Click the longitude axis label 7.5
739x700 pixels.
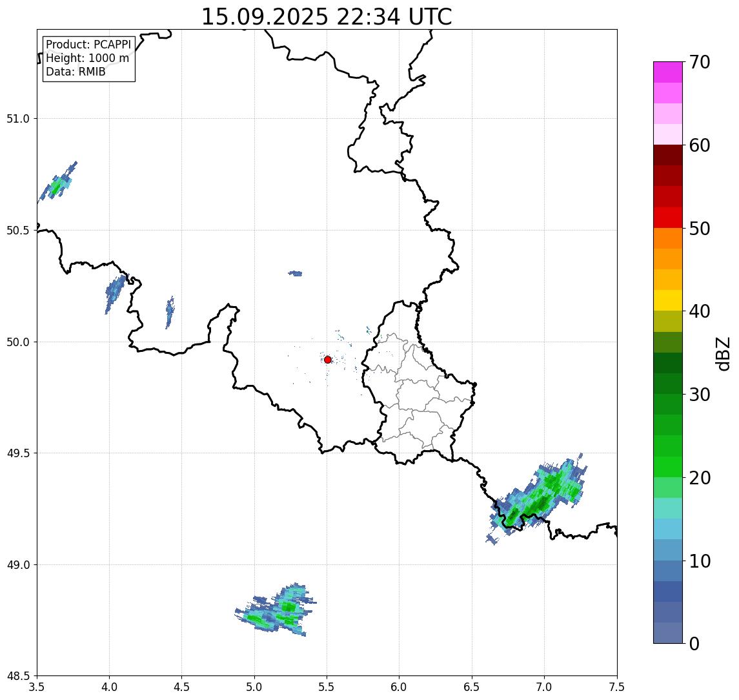617,687
